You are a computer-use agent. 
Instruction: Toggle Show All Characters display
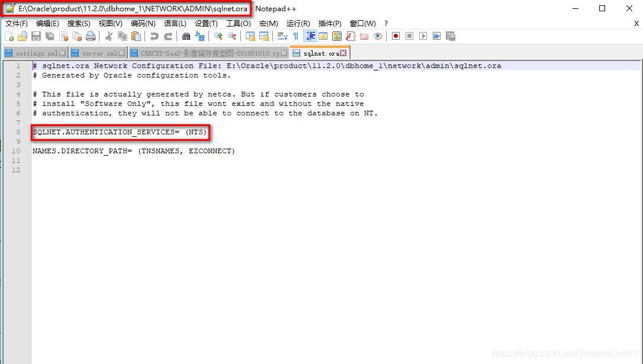(x=296, y=36)
